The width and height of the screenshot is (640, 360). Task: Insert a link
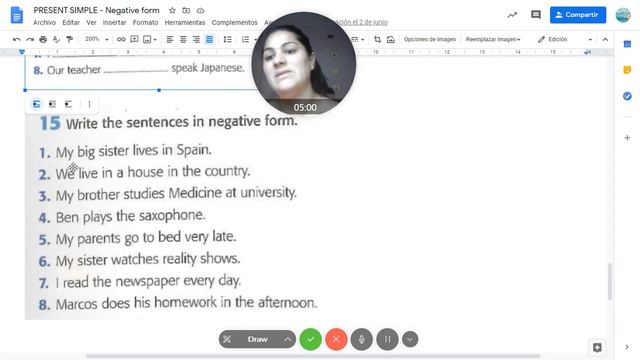(x=121, y=40)
